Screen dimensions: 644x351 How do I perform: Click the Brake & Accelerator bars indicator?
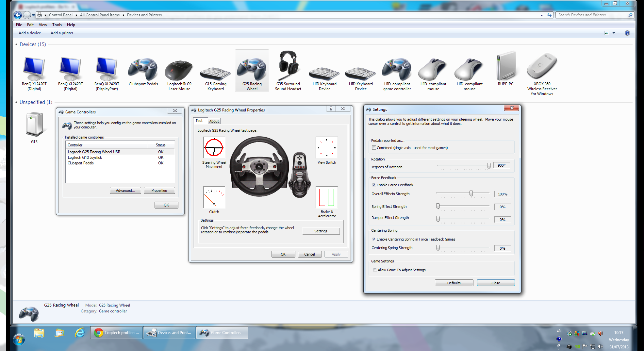pos(326,197)
